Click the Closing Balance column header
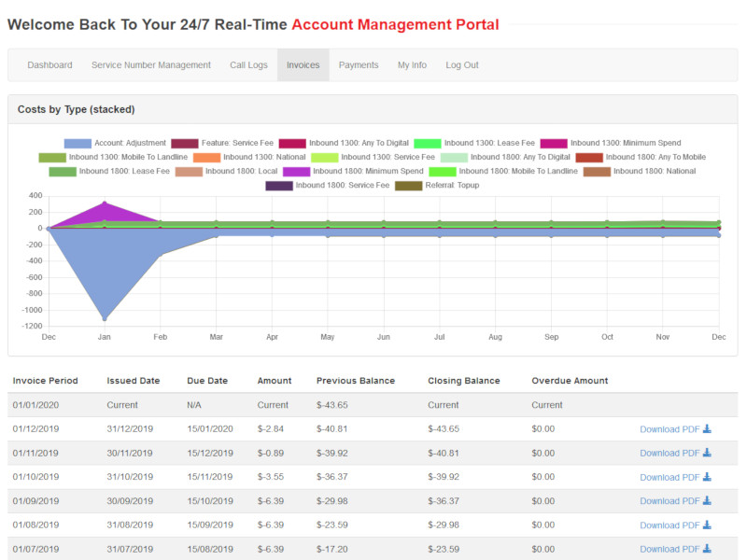 (x=463, y=381)
